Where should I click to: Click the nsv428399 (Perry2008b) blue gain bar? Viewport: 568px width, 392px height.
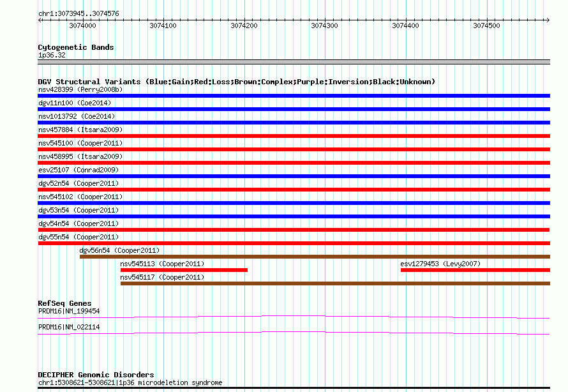[294, 96]
